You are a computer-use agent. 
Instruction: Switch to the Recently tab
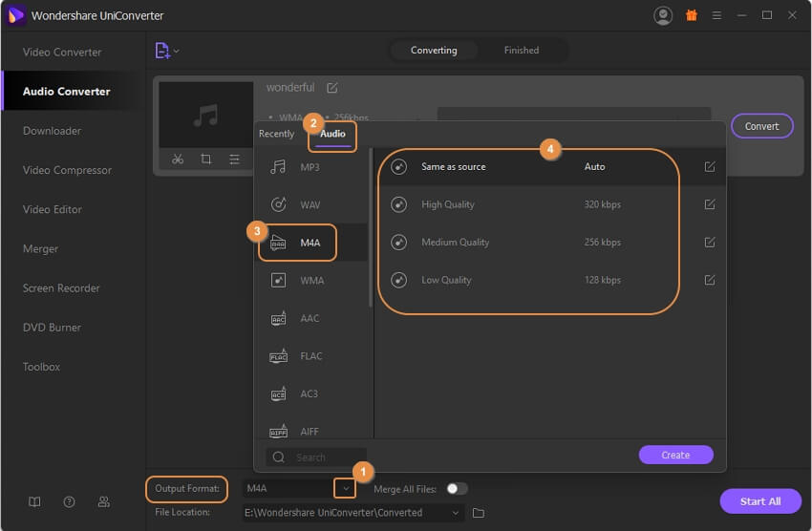276,134
